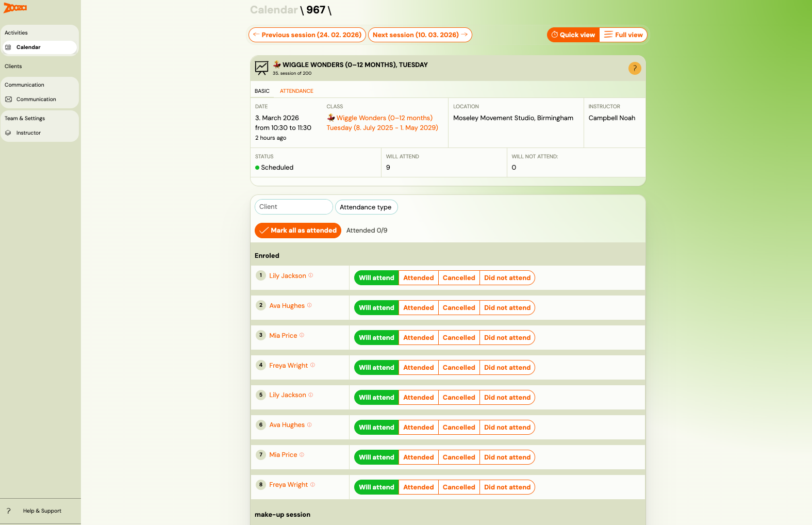Image resolution: width=812 pixels, height=525 pixels.
Task: Set row 7 Mia Price to Cancelled
Action: coord(459,457)
